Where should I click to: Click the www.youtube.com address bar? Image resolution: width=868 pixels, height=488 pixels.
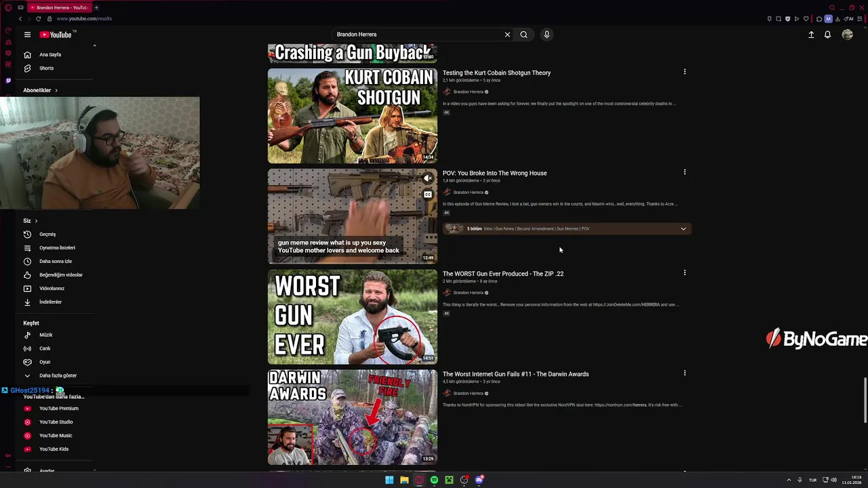pyautogui.click(x=84, y=19)
